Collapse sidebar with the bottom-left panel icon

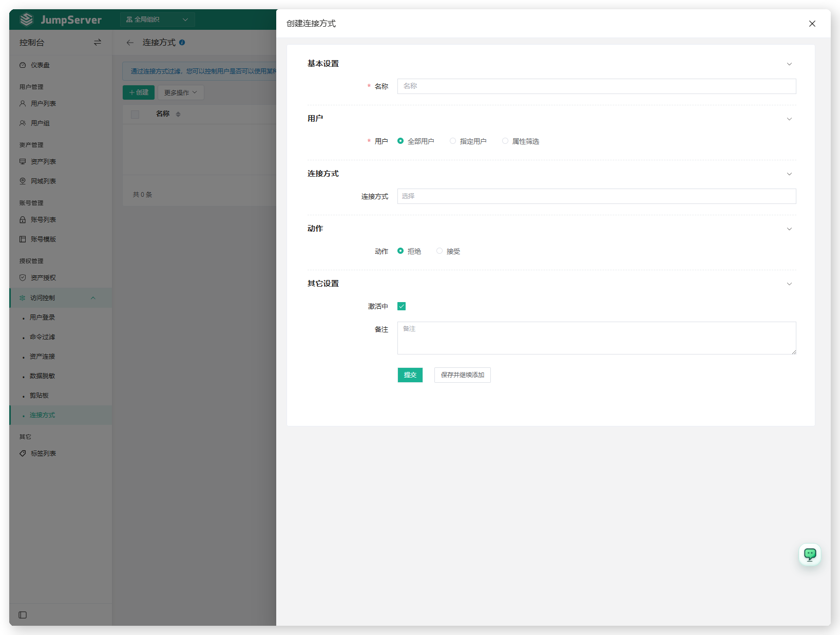pyautogui.click(x=23, y=615)
